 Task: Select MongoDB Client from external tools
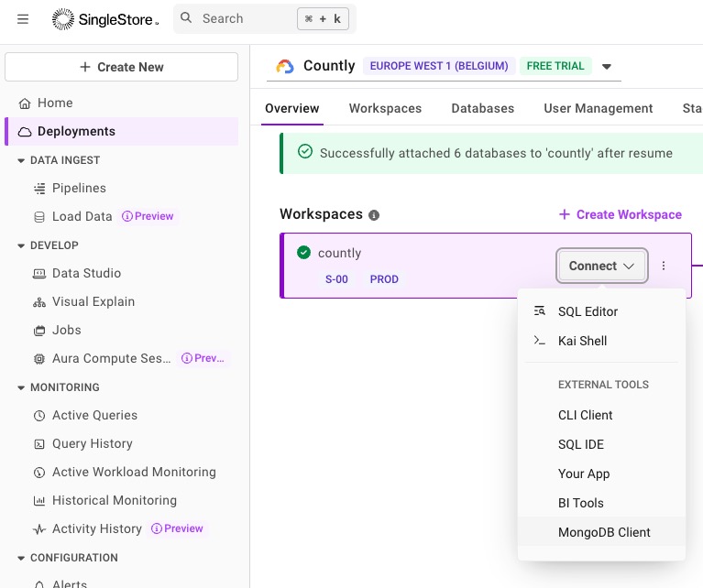pos(601,532)
